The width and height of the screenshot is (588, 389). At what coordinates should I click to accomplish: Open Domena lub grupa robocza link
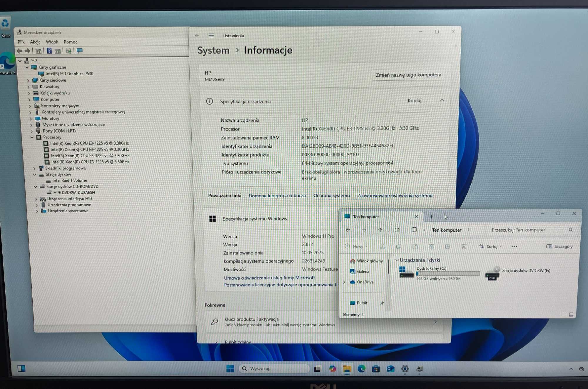point(277,196)
